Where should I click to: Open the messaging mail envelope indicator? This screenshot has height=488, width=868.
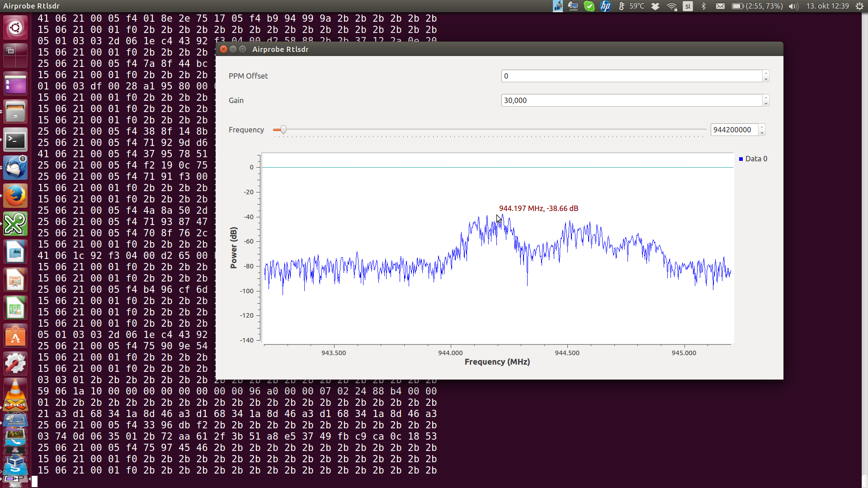(x=720, y=6)
